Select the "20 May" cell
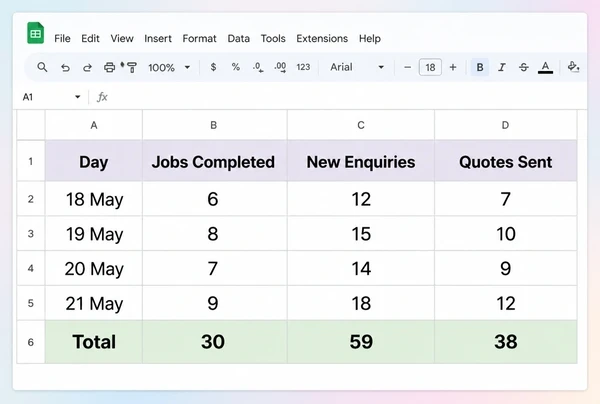Screen dimensions: 600x404 click(x=94, y=268)
